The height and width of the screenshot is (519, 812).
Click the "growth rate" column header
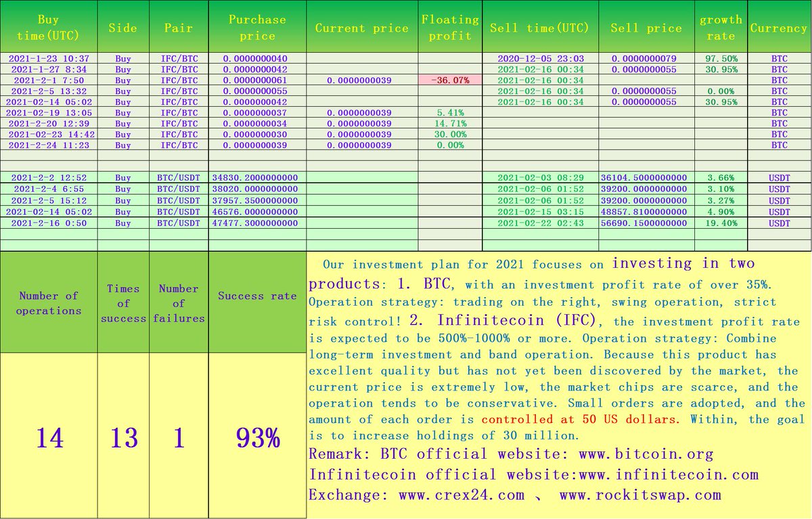point(721,27)
